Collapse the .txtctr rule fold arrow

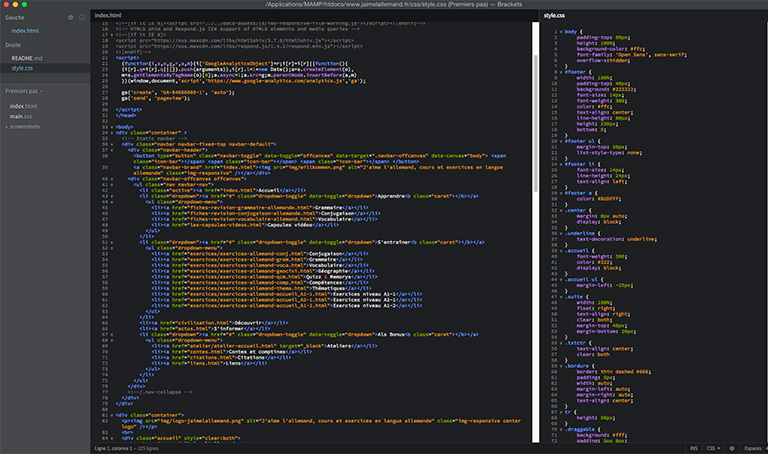(x=561, y=343)
